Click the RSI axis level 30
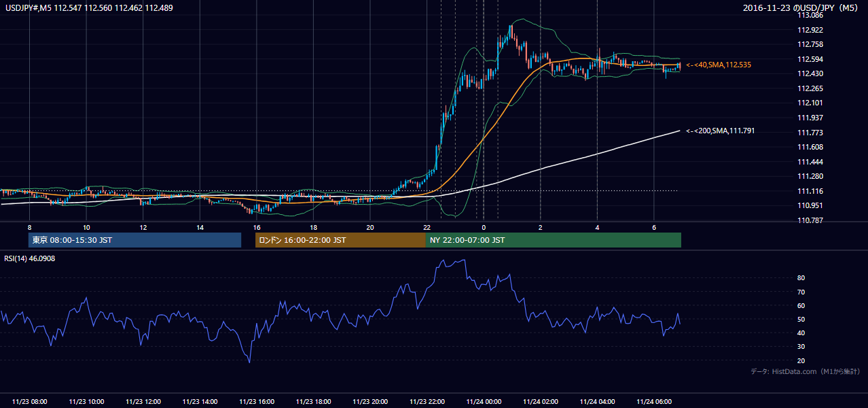Viewport: 868px width, 408px height. [x=801, y=347]
